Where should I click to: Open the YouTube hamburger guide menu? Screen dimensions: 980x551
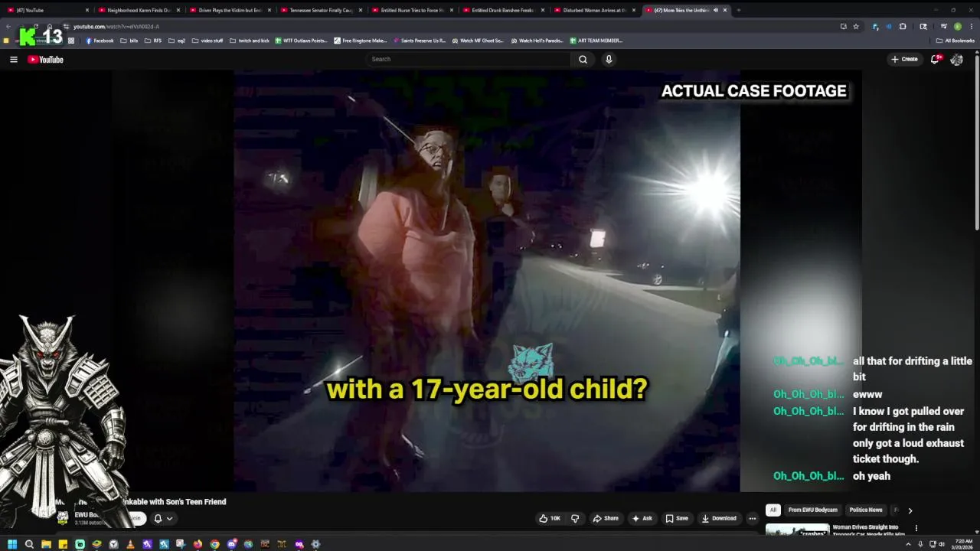click(x=13, y=59)
